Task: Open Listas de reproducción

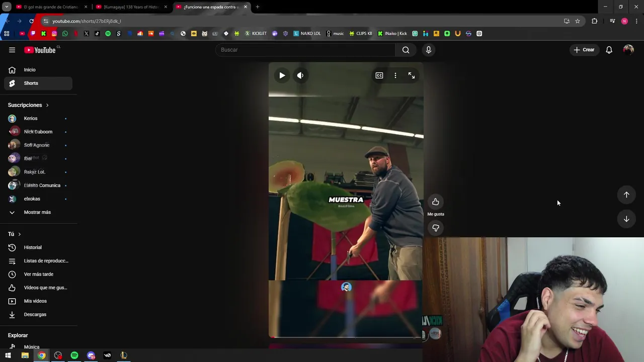Action: click(x=38, y=261)
